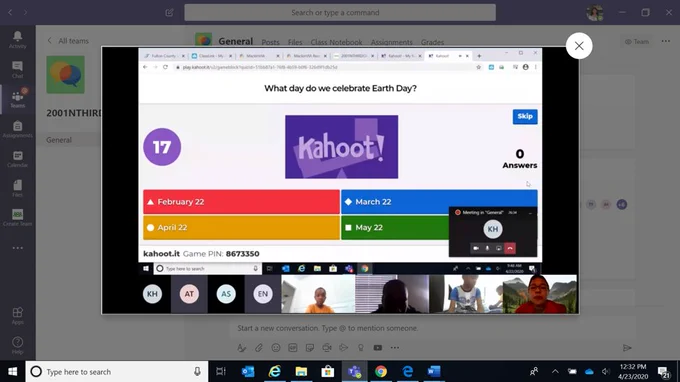Open File Explorer from the taskbar
Screen dimensions: 680x382
(301, 372)
